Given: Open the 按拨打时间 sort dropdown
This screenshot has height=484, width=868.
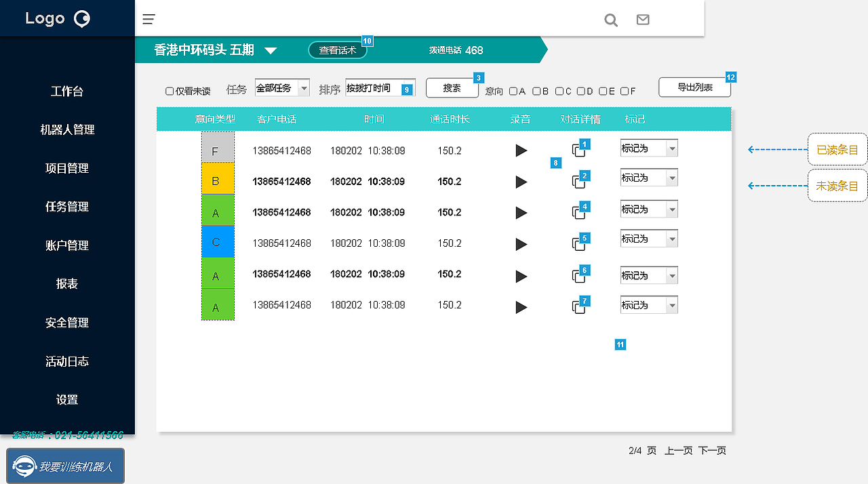Looking at the screenshot, I should coord(380,87).
